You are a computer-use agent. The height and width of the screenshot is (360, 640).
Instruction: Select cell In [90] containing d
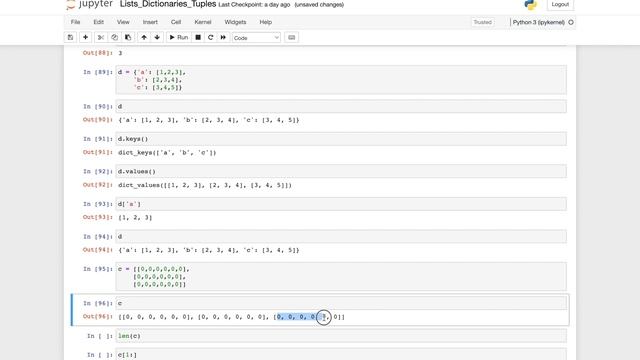(x=341, y=107)
